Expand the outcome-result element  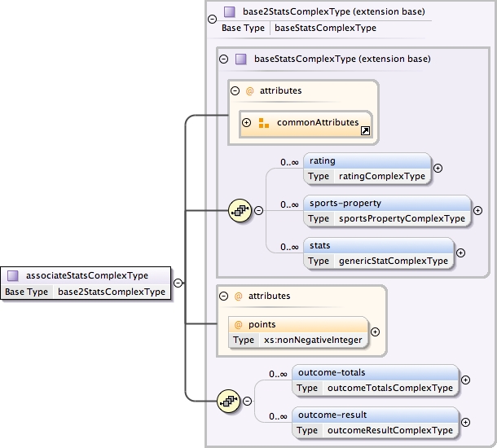(465, 422)
